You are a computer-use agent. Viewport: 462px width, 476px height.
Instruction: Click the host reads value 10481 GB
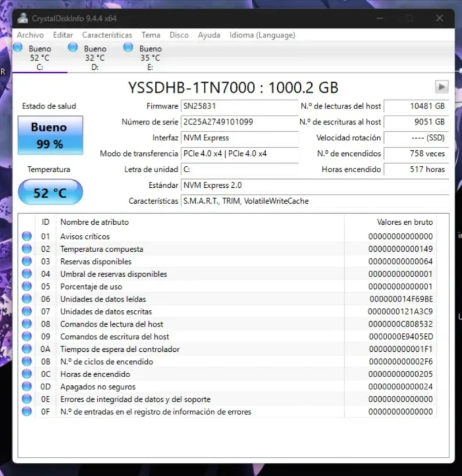416,106
